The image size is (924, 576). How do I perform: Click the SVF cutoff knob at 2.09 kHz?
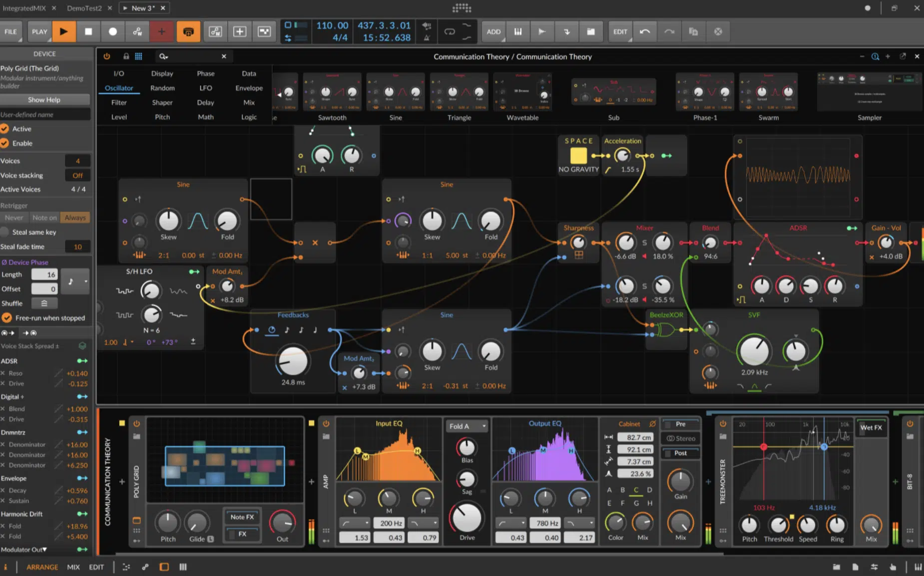pos(754,350)
